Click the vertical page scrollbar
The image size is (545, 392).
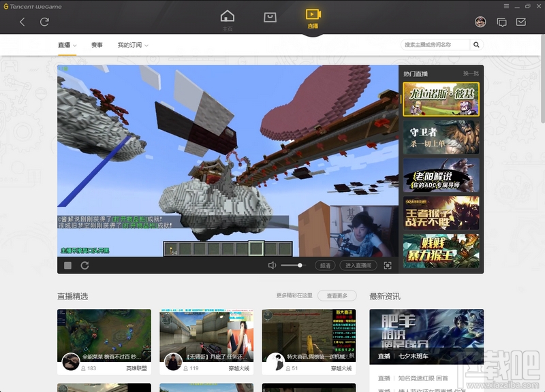542,78
